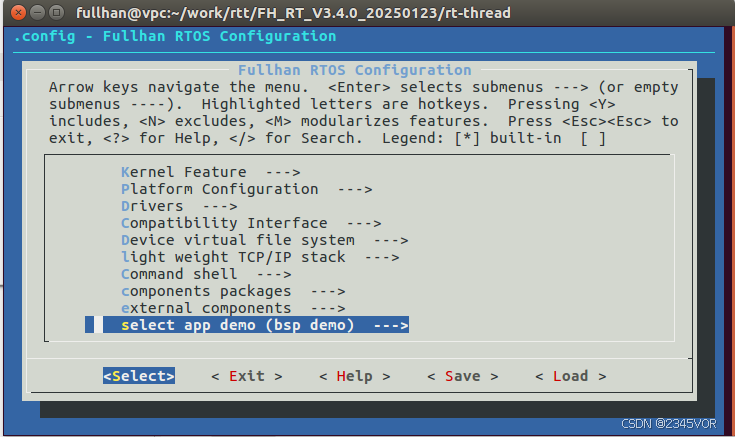Open the Drivers submenu entry
This screenshot has width=735, height=437.
179,206
